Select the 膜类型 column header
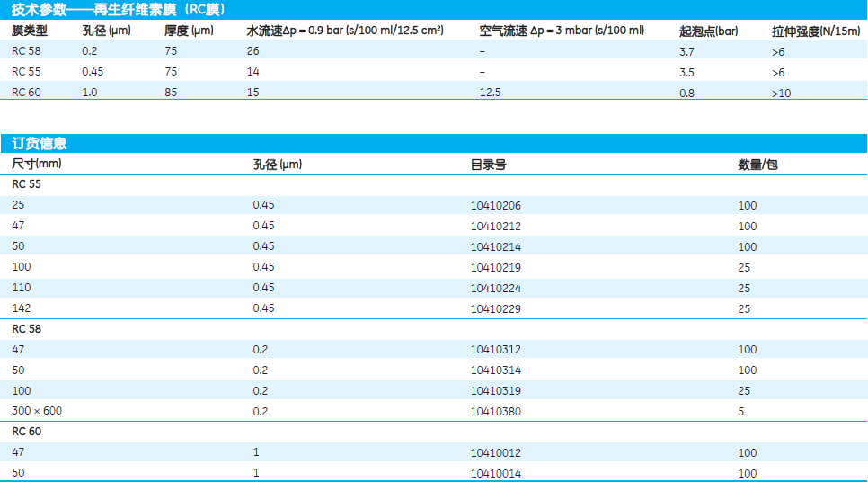The width and height of the screenshot is (868, 482). pos(30,31)
